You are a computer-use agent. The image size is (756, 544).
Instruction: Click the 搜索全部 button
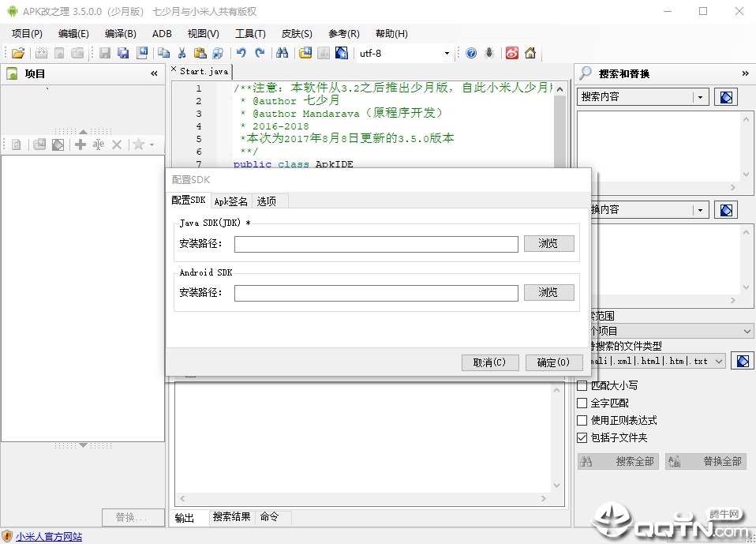(618, 462)
